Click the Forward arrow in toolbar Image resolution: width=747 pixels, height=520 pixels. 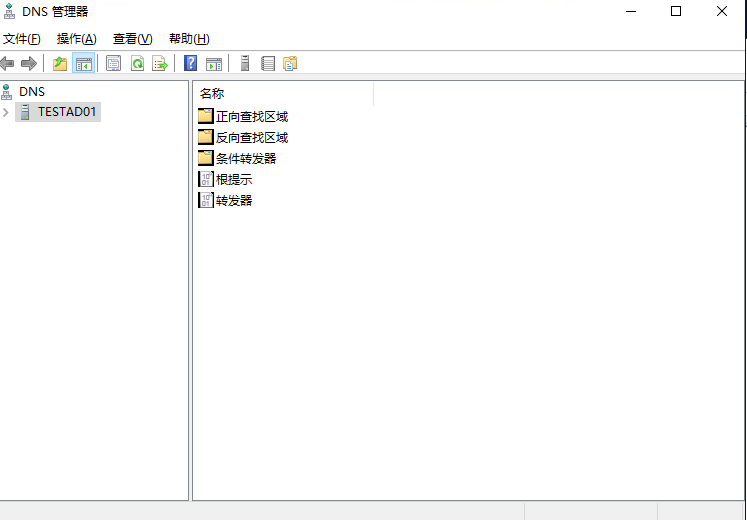click(29, 63)
